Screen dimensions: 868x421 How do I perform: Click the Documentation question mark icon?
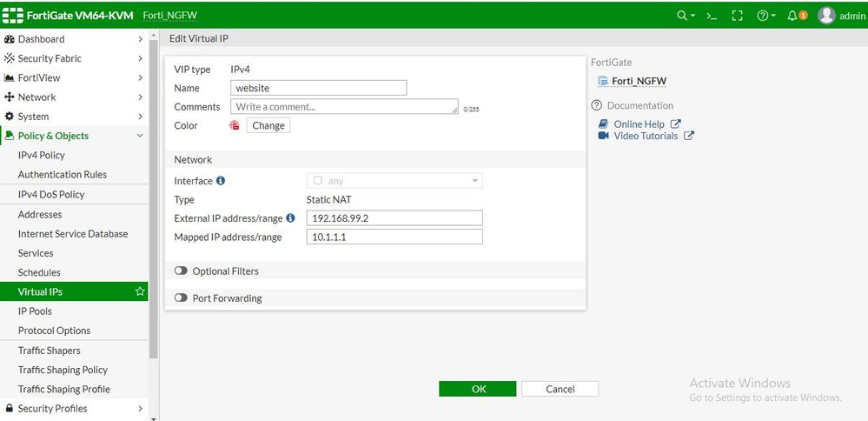pyautogui.click(x=596, y=105)
